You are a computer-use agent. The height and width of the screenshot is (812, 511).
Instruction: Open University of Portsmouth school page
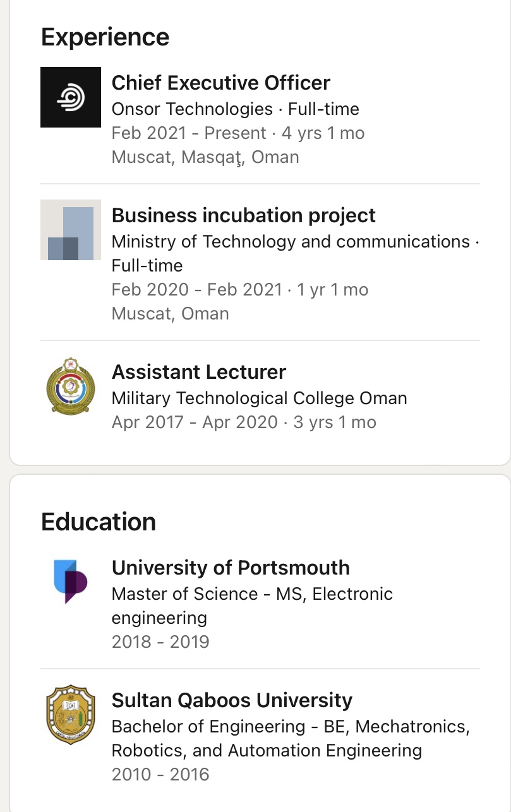[x=231, y=568]
